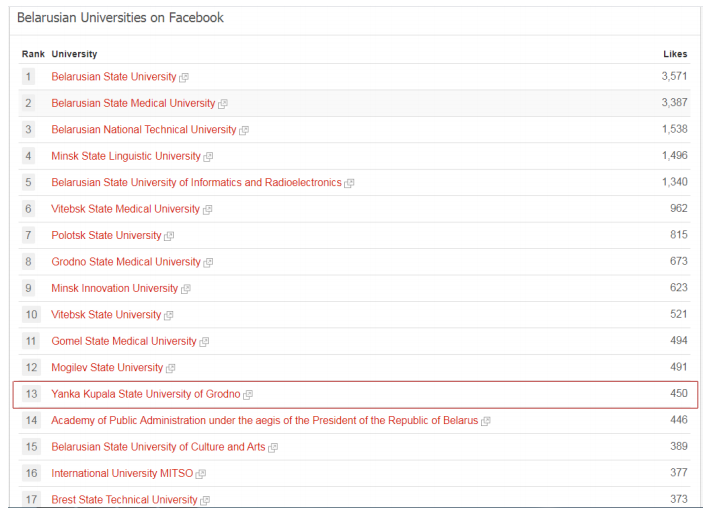710x516 pixels.
Task: Click the 521 likes value
Action: coord(679,314)
